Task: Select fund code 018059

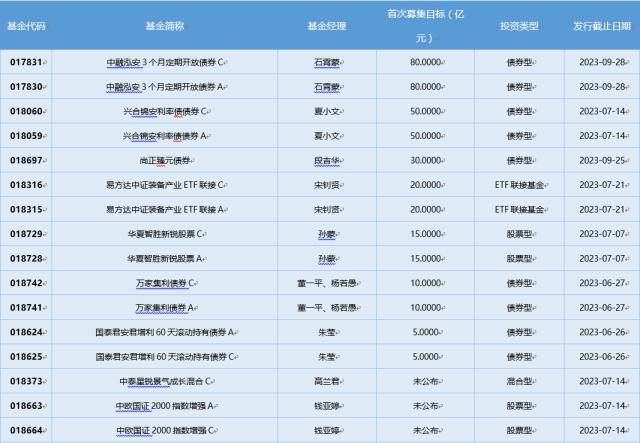Action: tap(26, 136)
